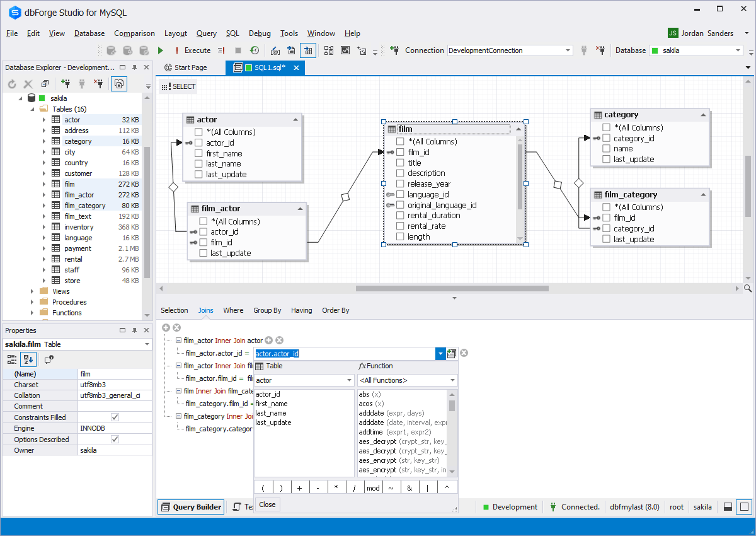
Task: Click the SELECT statement label
Action: coord(179,86)
